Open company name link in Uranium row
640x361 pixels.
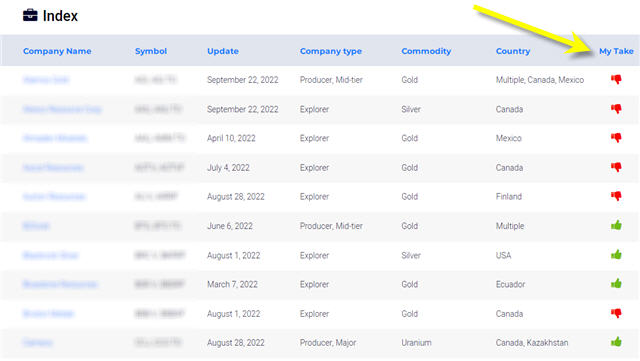pos(38,343)
